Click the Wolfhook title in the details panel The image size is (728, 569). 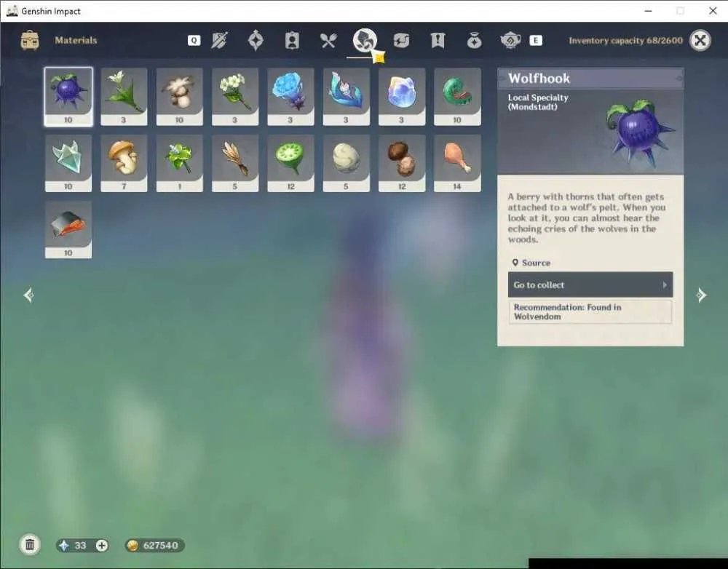(x=539, y=78)
